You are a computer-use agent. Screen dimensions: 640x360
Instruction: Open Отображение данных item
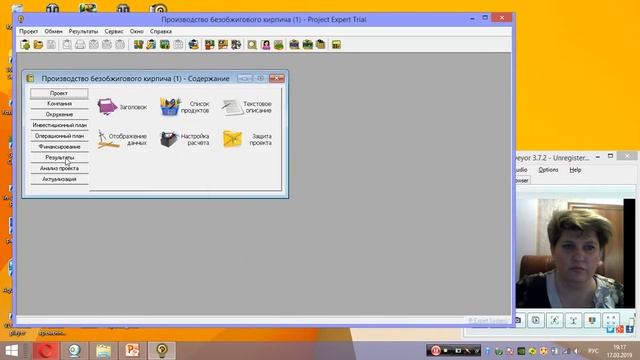(122, 139)
